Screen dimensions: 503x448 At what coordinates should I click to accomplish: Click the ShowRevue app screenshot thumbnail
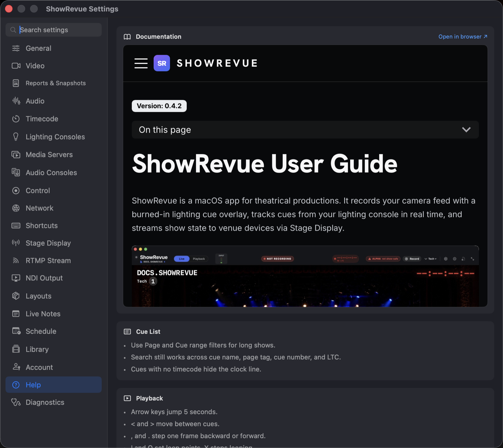tap(305, 276)
